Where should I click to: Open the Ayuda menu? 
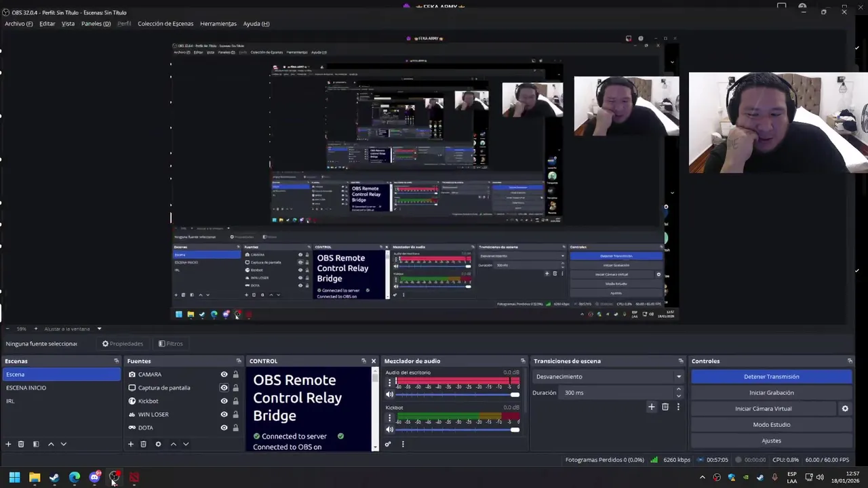[x=256, y=24]
